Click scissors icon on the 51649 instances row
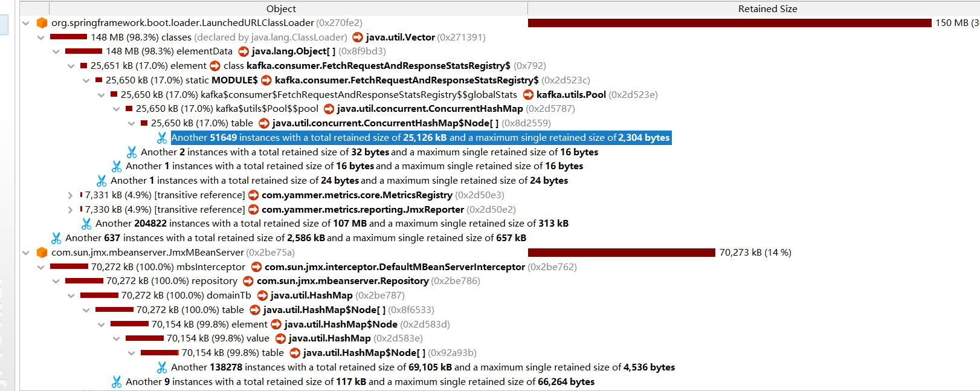Viewport: 980px width, 391px height. 162,138
